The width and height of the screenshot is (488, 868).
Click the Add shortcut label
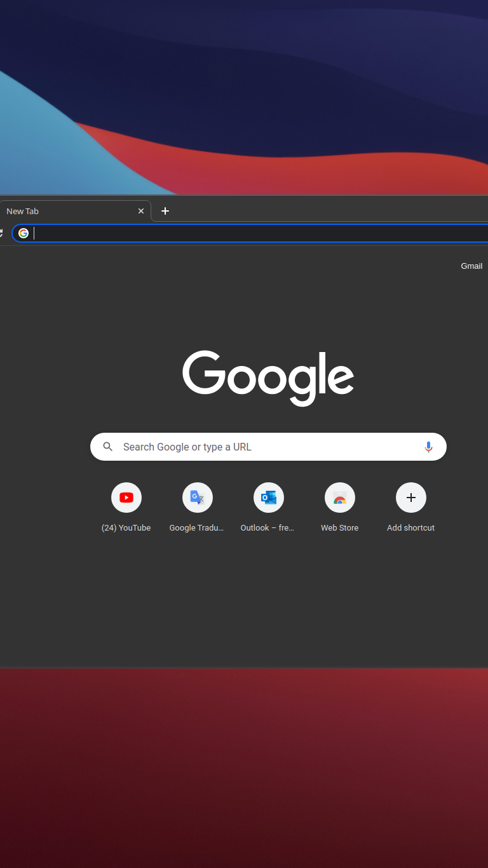(x=410, y=528)
